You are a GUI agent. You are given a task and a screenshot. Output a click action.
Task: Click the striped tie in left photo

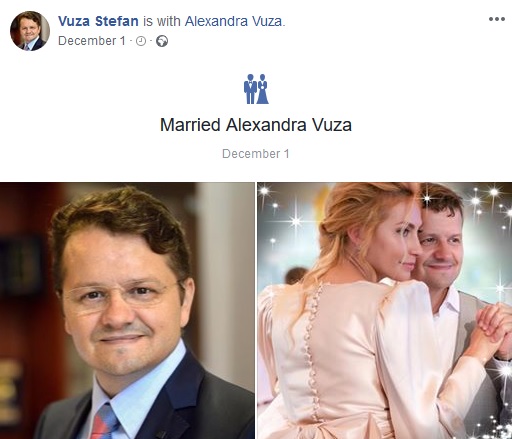[104, 422]
